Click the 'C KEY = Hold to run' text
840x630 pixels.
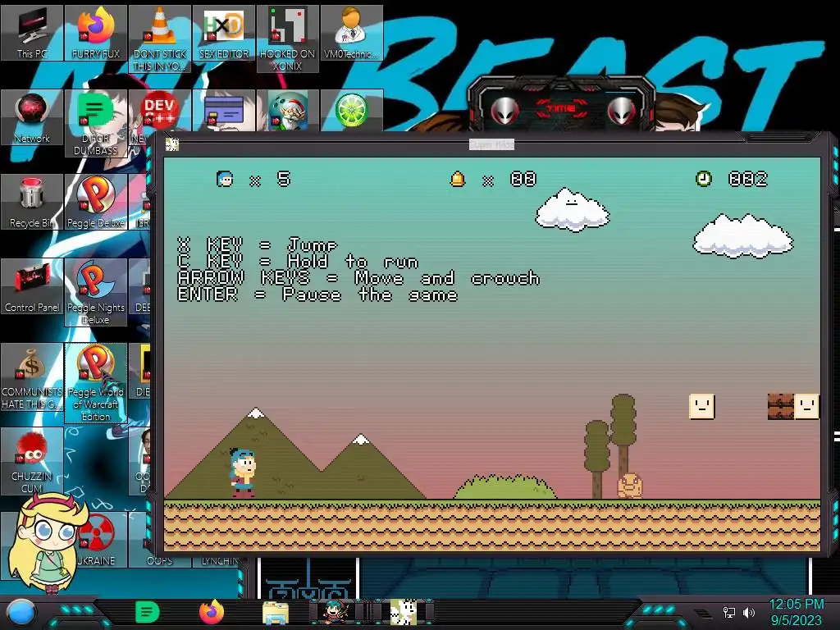pos(298,262)
